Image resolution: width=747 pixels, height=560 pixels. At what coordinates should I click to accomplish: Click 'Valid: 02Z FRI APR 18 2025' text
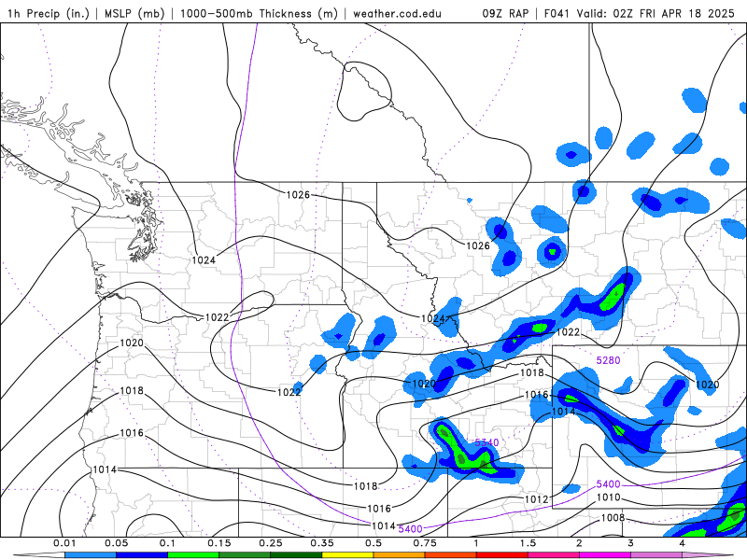(655, 13)
